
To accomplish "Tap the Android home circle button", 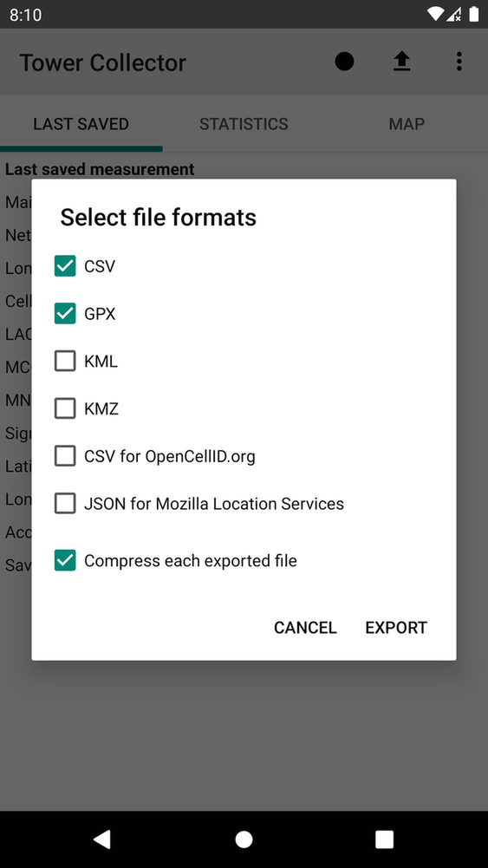I will 244,839.
